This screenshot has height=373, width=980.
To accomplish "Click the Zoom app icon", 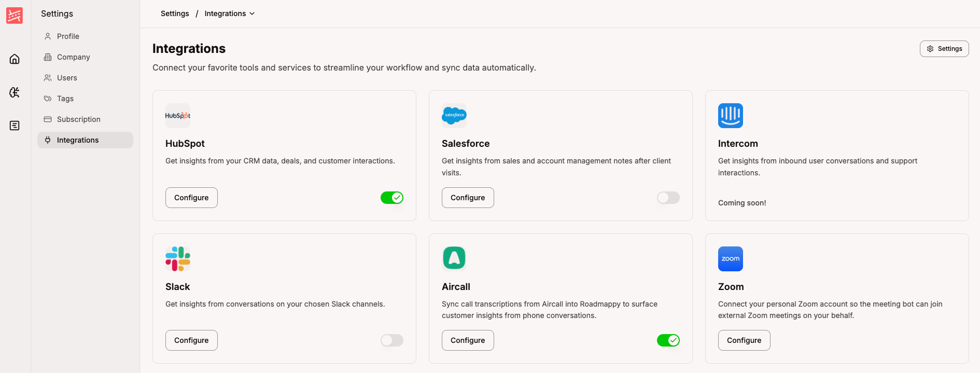I will pyautogui.click(x=730, y=258).
